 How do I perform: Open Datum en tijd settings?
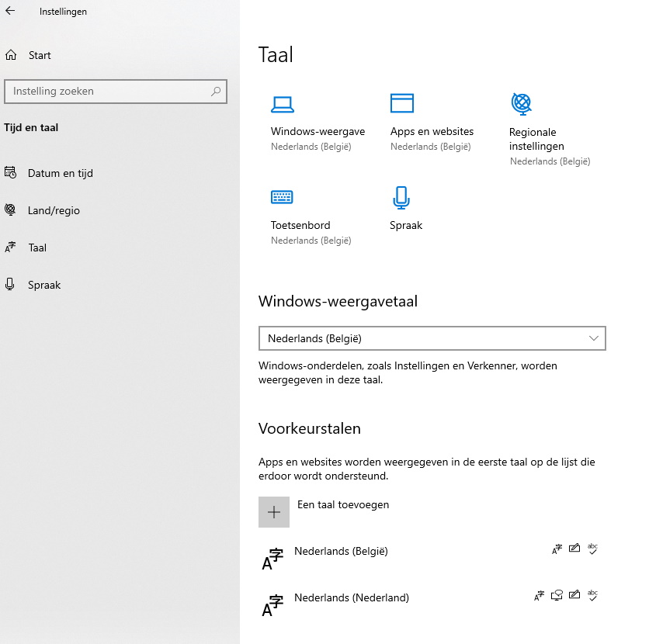[x=60, y=173]
